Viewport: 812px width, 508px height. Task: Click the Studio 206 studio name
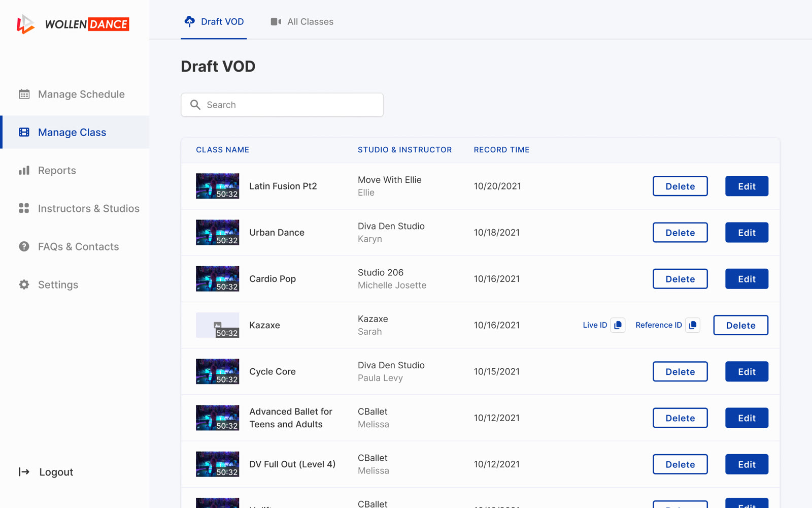381,272
